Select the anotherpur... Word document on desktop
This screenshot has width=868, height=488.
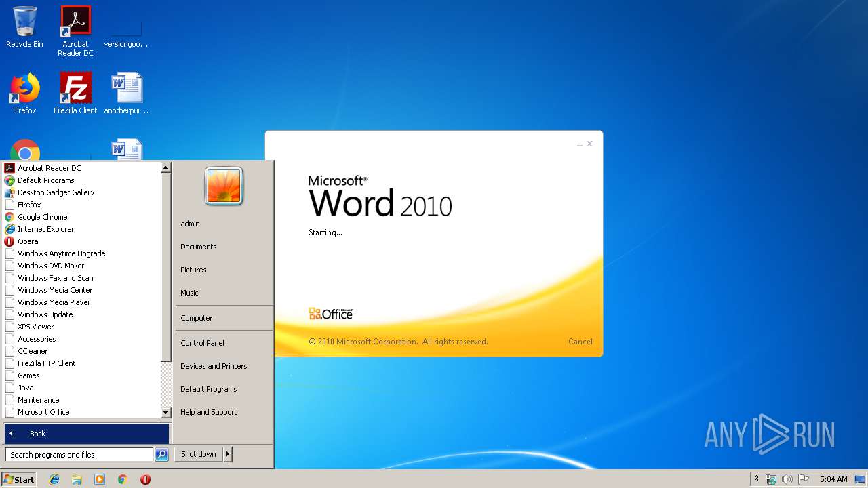pos(126,94)
